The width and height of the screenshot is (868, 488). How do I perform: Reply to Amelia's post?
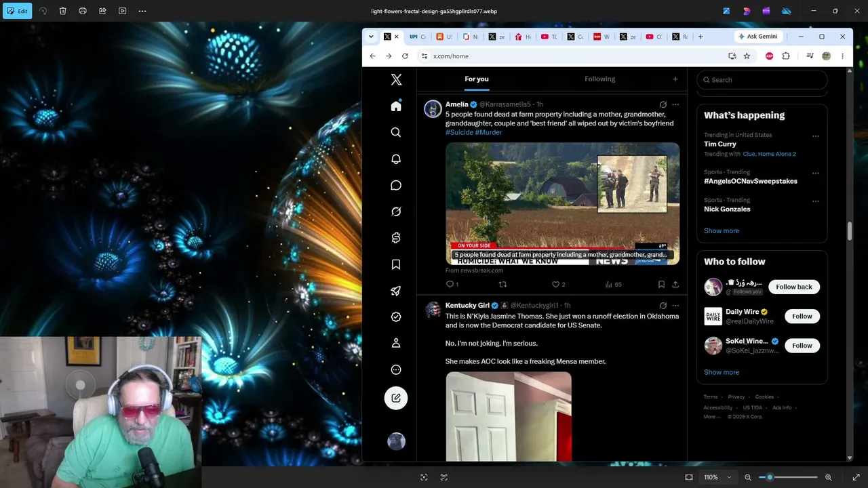[x=452, y=285]
